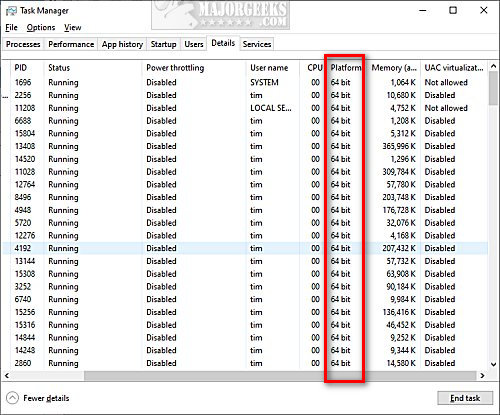
Task: Open the Options menu
Action: 41,27
